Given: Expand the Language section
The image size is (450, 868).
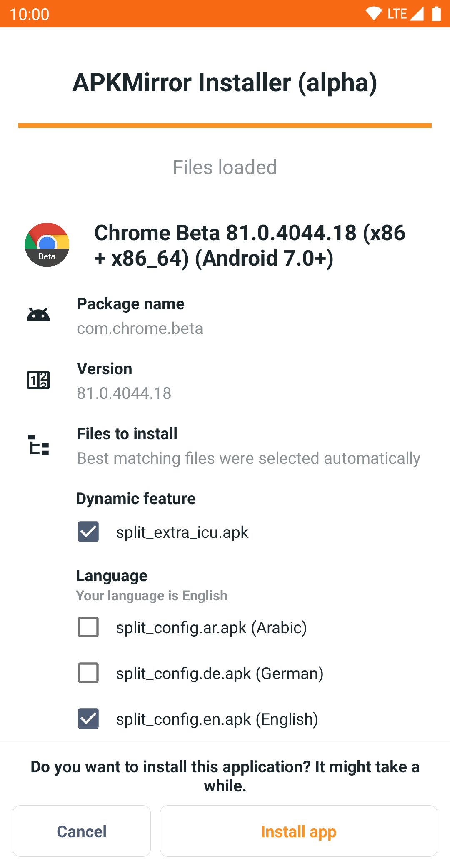Looking at the screenshot, I should coord(111,575).
